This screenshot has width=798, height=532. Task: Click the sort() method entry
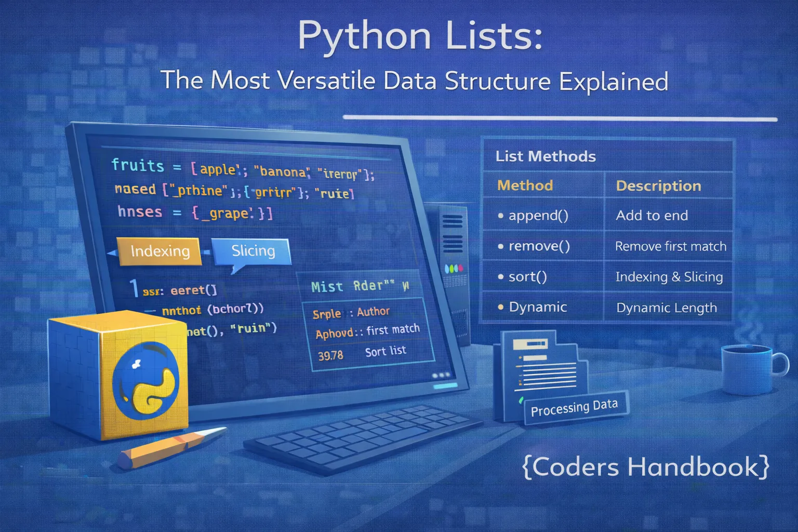[x=527, y=276]
